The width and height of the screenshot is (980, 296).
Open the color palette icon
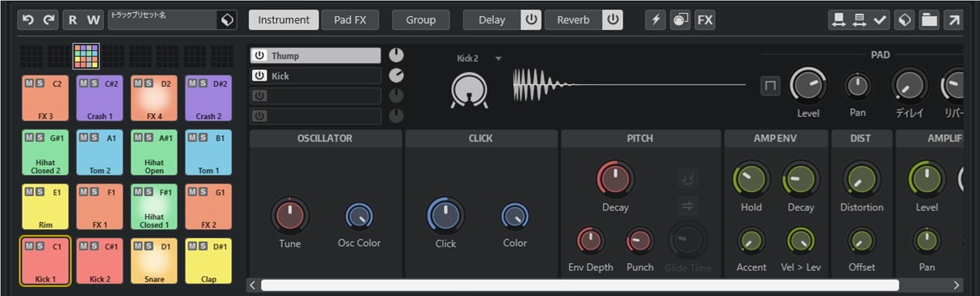[x=680, y=20]
